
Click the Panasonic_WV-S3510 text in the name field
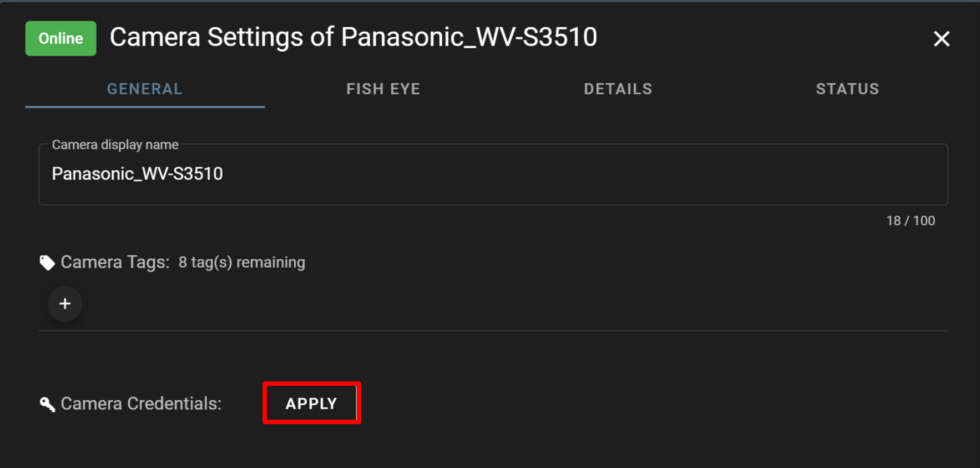137,174
